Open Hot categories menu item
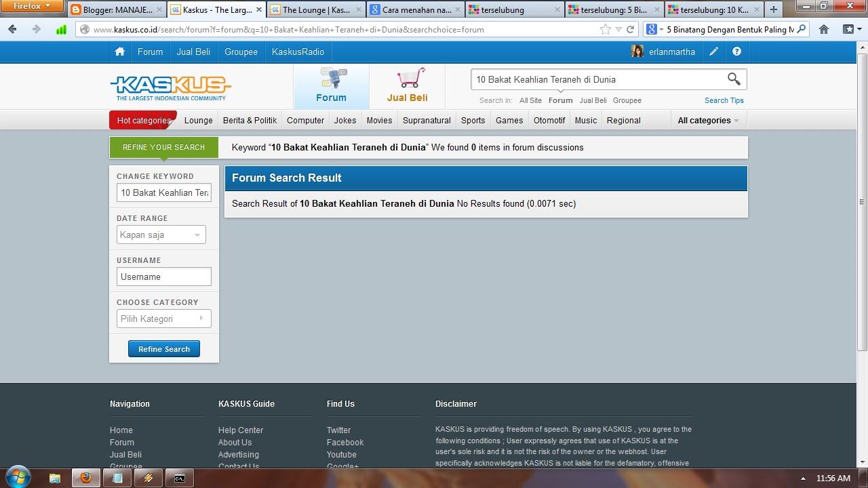This screenshot has width=868, height=488. (x=144, y=120)
